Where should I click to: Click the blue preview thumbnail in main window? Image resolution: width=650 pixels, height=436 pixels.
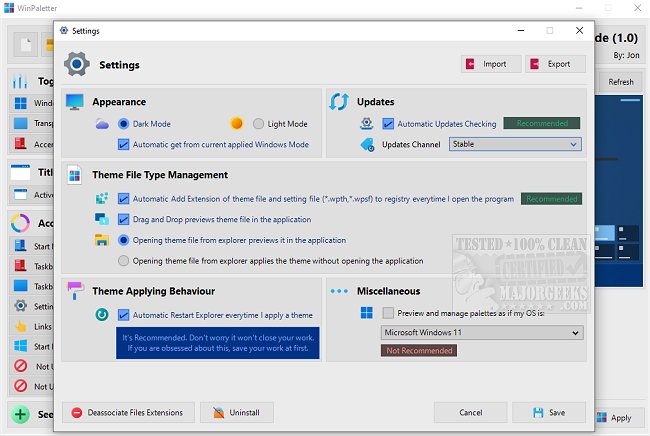(x=618, y=191)
